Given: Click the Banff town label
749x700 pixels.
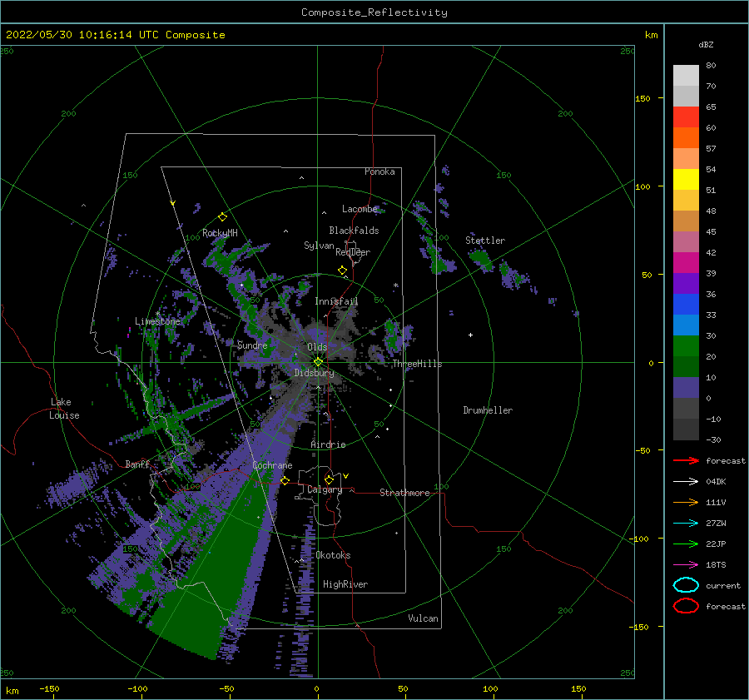Looking at the screenshot, I should click(x=137, y=464).
